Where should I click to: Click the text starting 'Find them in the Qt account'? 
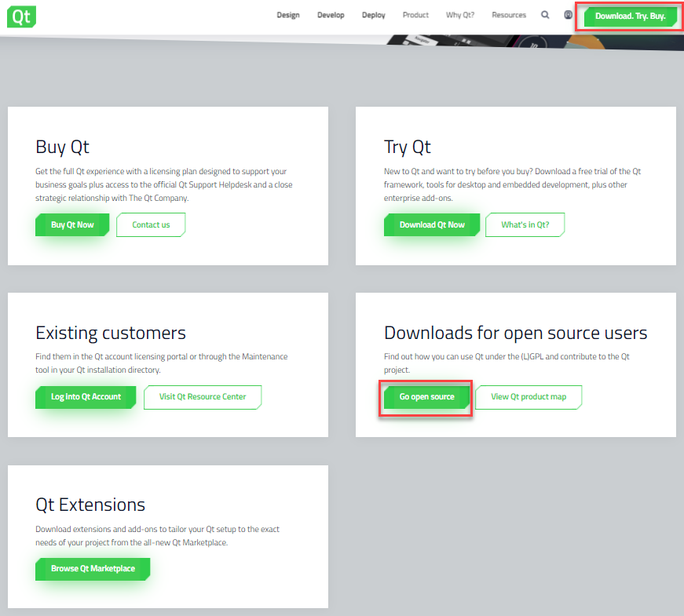pos(162,363)
